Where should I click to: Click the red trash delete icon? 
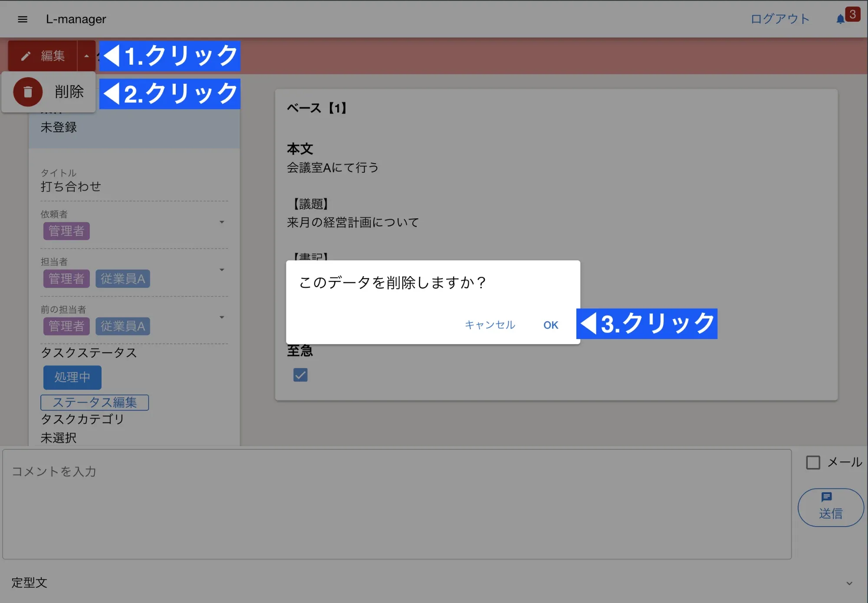(x=28, y=92)
